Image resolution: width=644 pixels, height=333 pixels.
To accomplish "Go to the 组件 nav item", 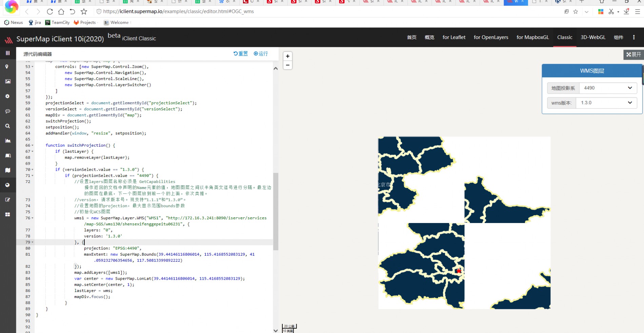I will point(619,37).
